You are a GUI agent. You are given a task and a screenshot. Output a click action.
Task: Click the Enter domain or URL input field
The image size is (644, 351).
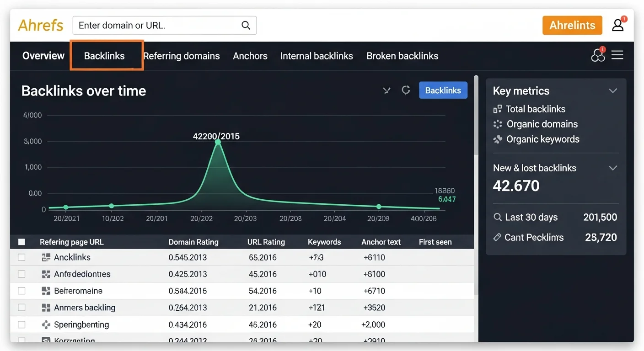tap(151, 25)
